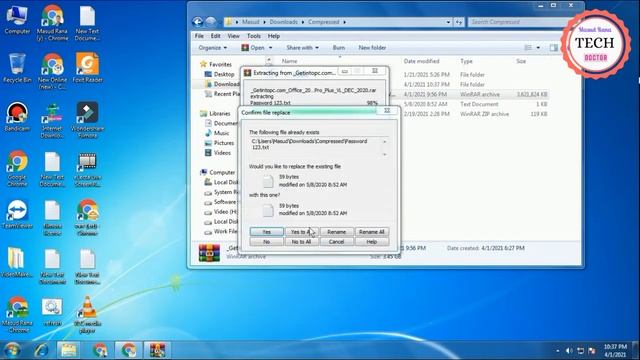Go forward in the Explorer window

pos(211,22)
